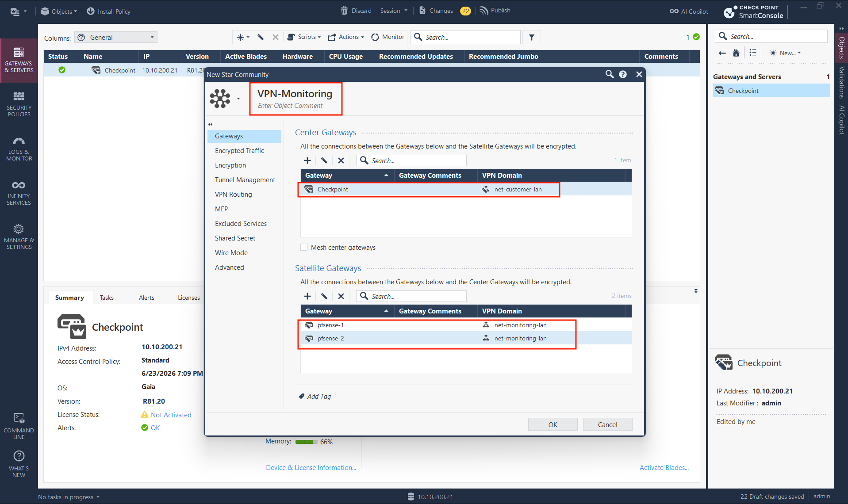Select the pfsense-1 satellite gateway row
The width and height of the screenshot is (848, 504).
click(466, 325)
